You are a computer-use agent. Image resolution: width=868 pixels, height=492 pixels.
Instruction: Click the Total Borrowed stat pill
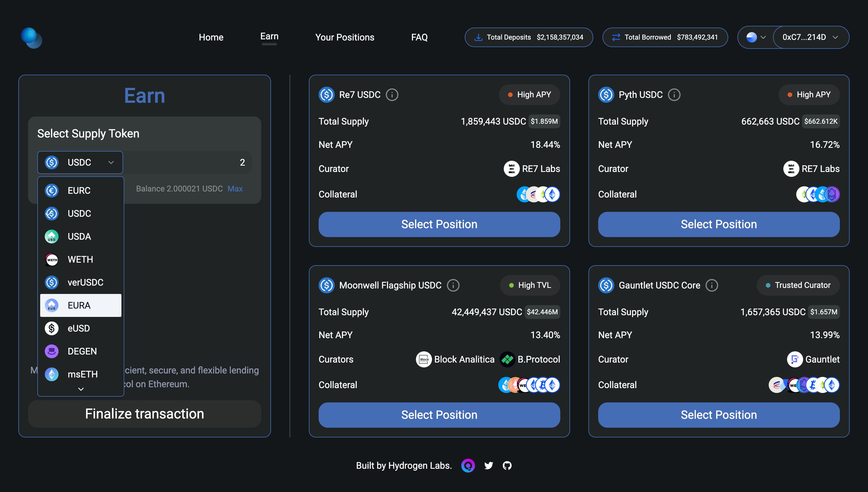[x=665, y=37]
